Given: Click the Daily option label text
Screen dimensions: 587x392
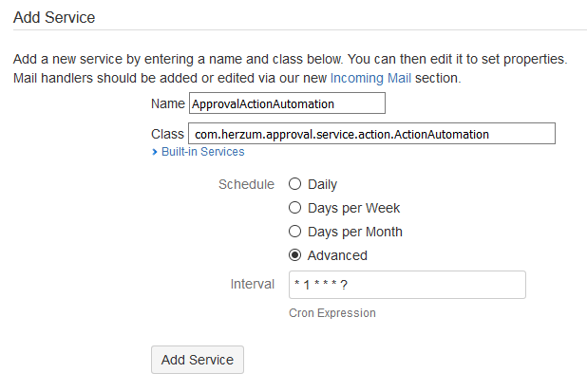Looking at the screenshot, I should coord(322,184).
